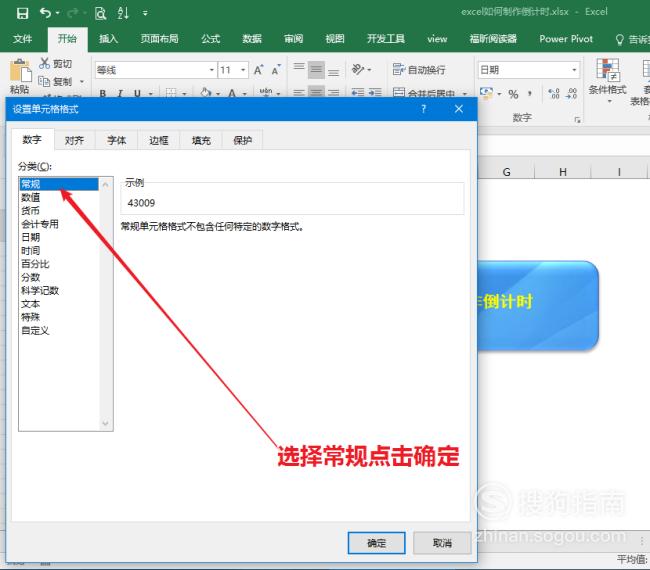Switch to the 开发工具 ribbon tab

tap(386, 39)
